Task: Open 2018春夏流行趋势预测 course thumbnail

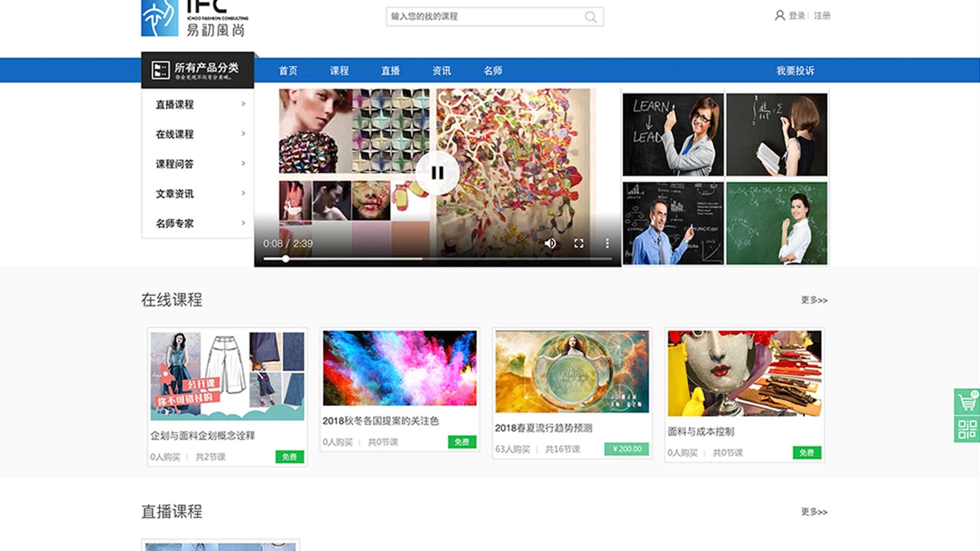Action: [x=572, y=371]
